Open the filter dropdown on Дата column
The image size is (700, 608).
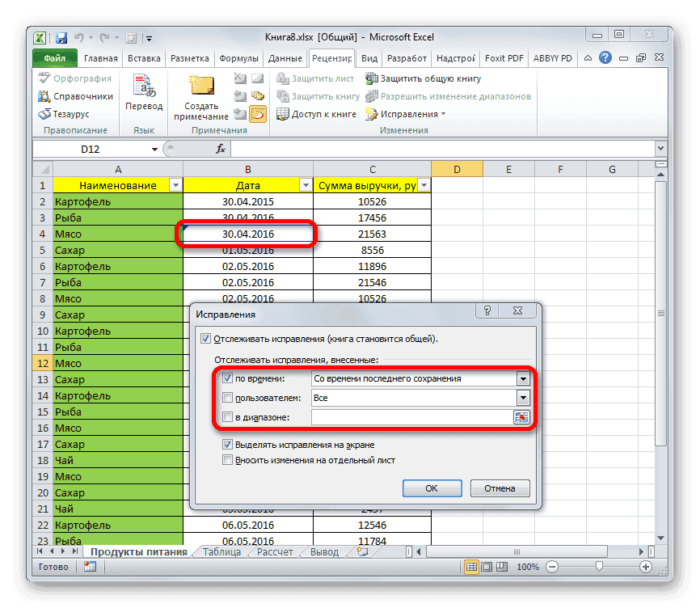pos(306,185)
